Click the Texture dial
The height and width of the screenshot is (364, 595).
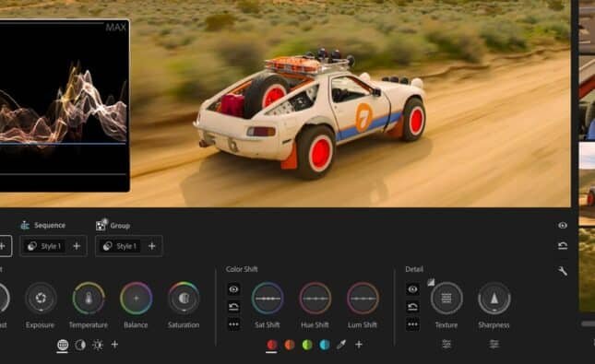click(x=446, y=298)
